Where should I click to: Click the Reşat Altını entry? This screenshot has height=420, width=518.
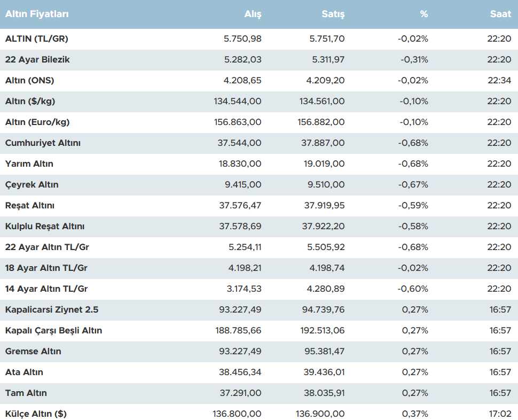click(x=30, y=206)
